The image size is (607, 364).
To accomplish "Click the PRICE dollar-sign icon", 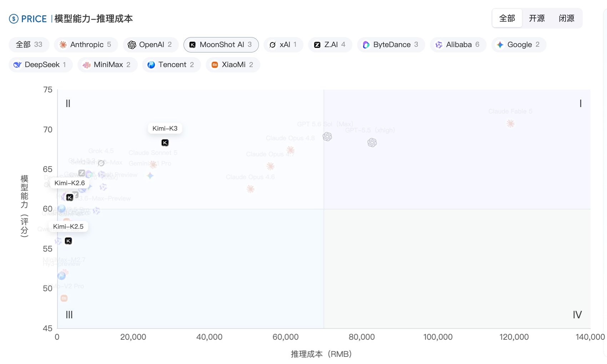I will (x=14, y=19).
